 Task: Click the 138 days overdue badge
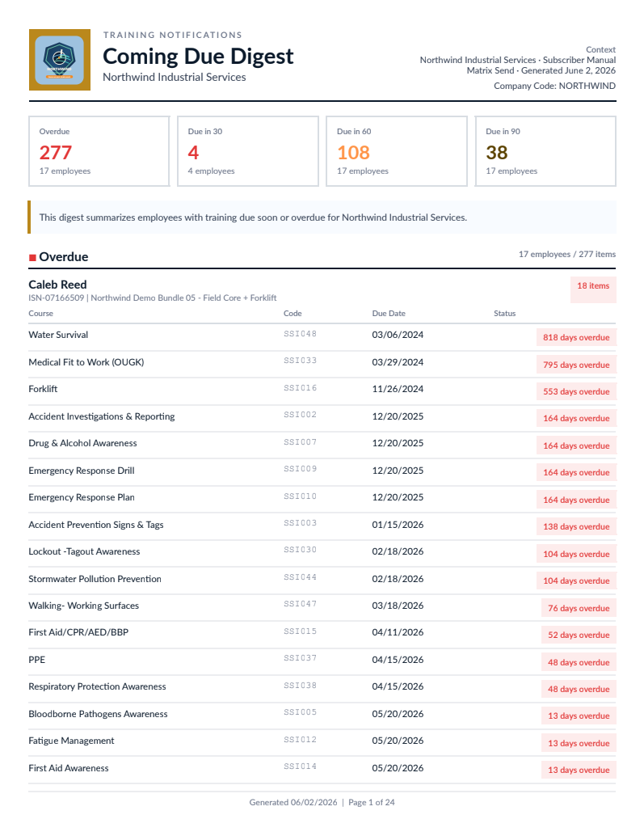tap(576, 526)
